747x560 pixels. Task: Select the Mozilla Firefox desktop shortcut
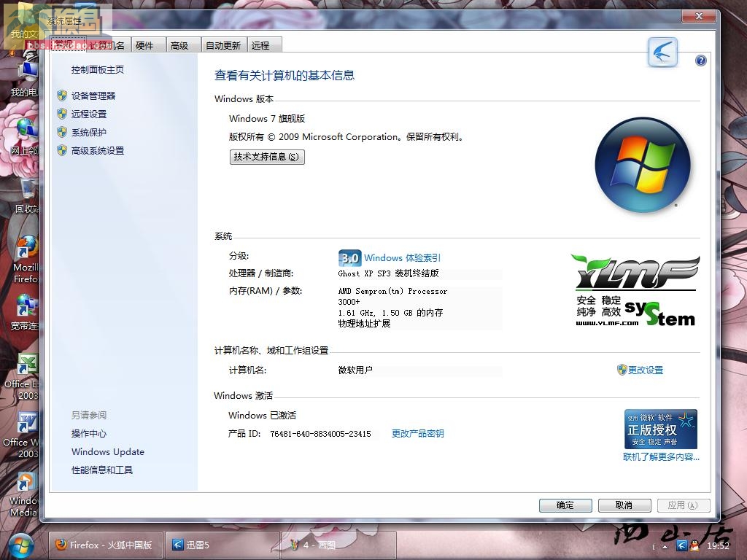coord(26,259)
